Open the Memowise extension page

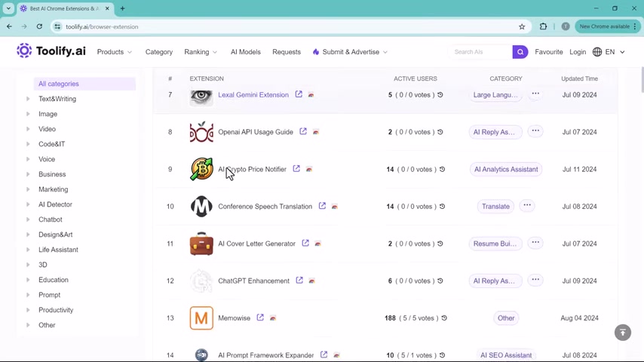pyautogui.click(x=234, y=318)
